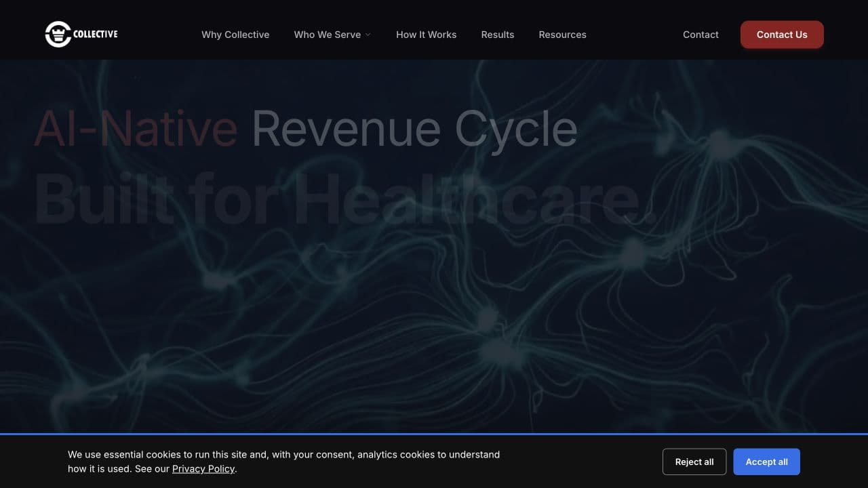This screenshot has height=488, width=868.
Task: Click the cookie notice text about essential cookies
Action: pos(283,462)
